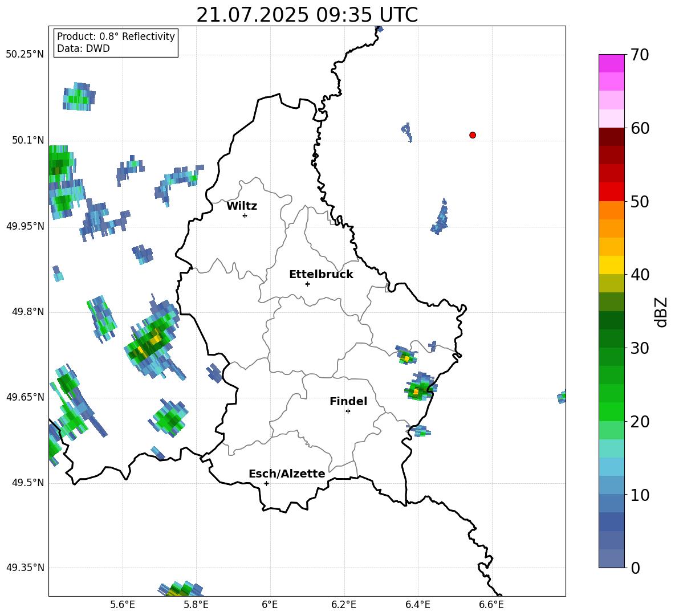Click the yellow-core radar echo east of Findel

[420, 387]
